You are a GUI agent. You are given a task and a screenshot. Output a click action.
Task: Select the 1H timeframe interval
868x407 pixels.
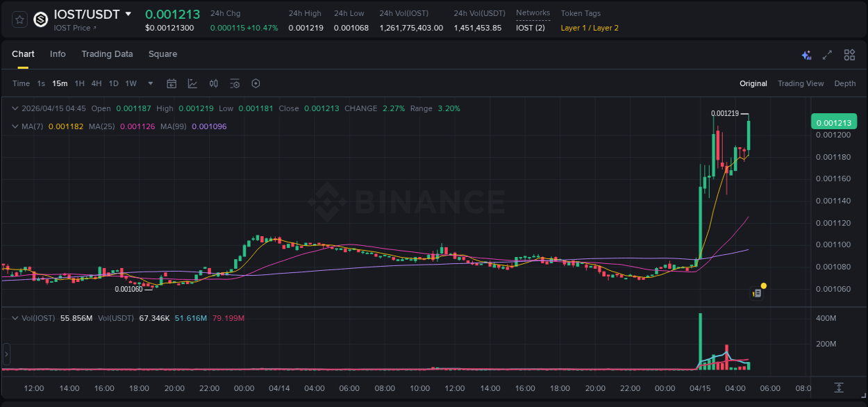click(78, 83)
